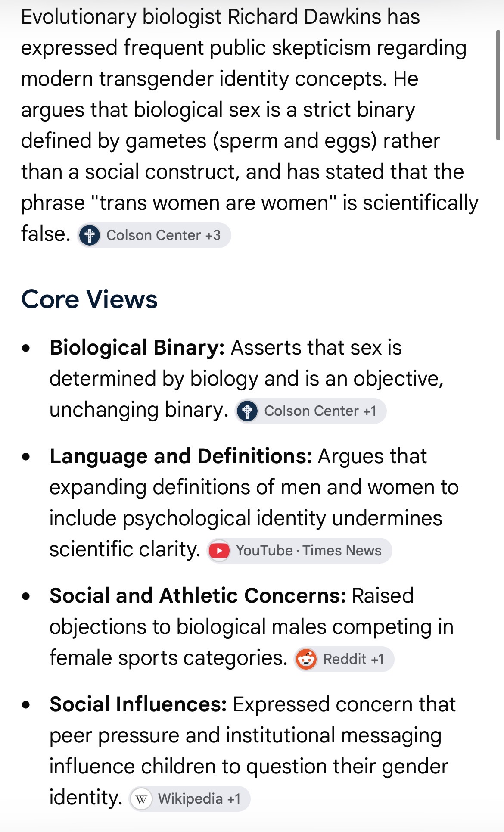Click the Reddit mascot icon
Screen dimensions: 504x832
[x=306, y=659]
